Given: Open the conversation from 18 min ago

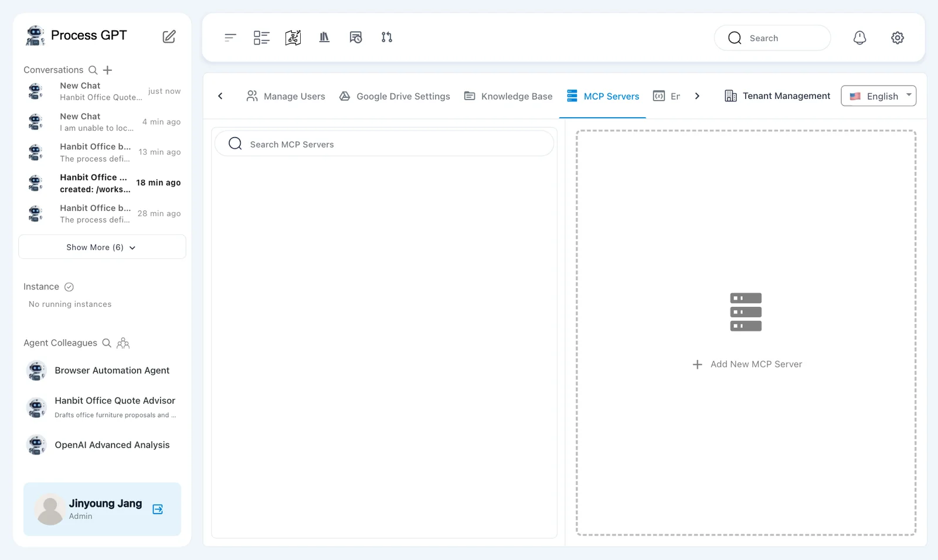Looking at the screenshot, I should (103, 183).
